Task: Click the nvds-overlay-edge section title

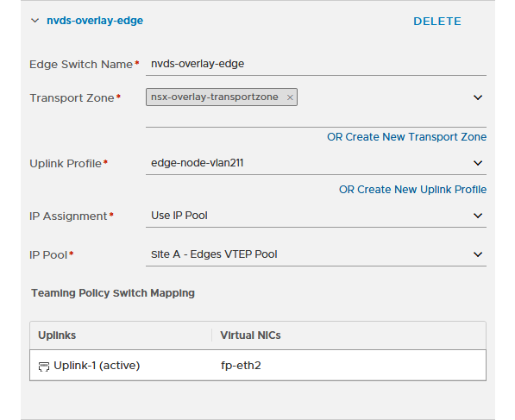Action: coord(95,21)
